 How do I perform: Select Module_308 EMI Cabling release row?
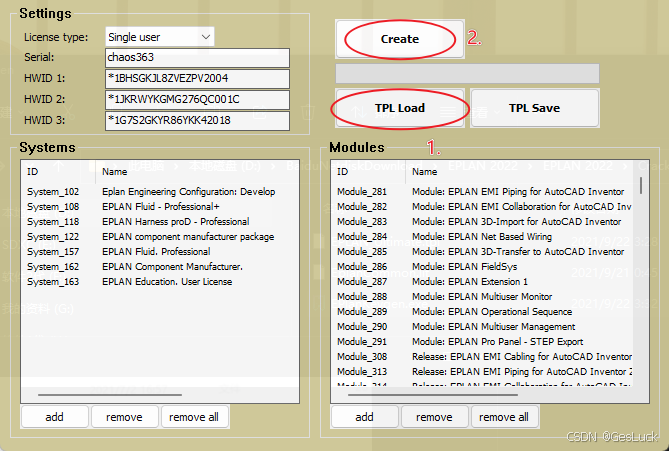click(x=483, y=356)
